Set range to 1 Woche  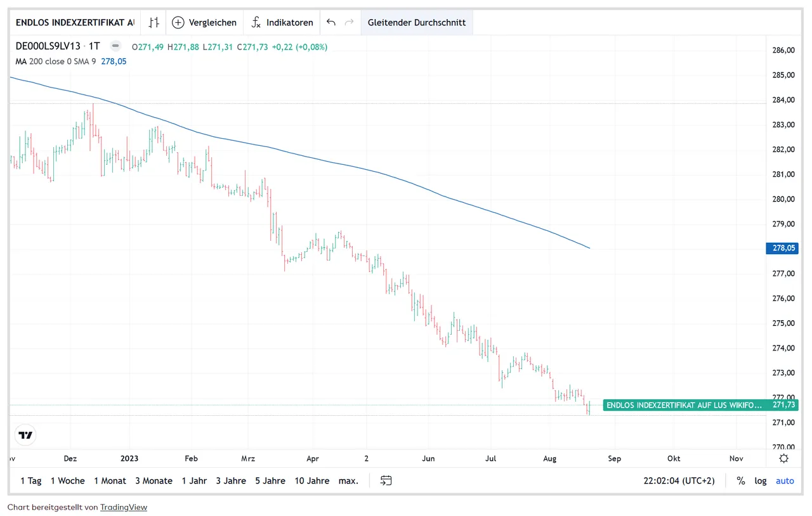pyautogui.click(x=68, y=481)
